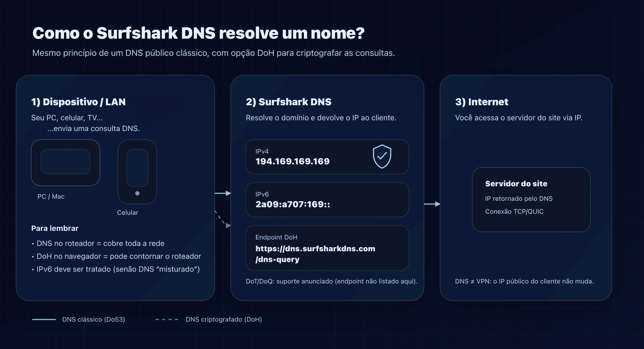Image resolution: width=644 pixels, height=349 pixels.
Task: Click the shield checkmark beside IPv4
Action: [382, 156]
